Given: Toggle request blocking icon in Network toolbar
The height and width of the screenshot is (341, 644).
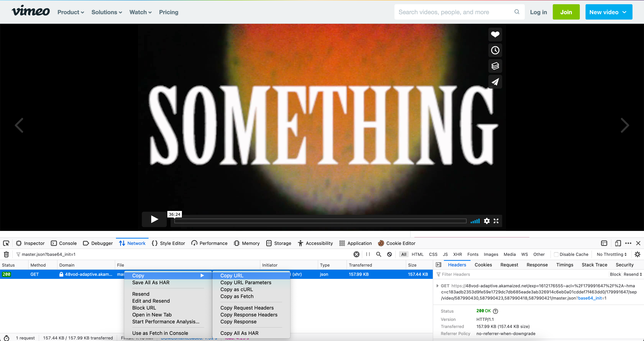Looking at the screenshot, I should [389, 254].
